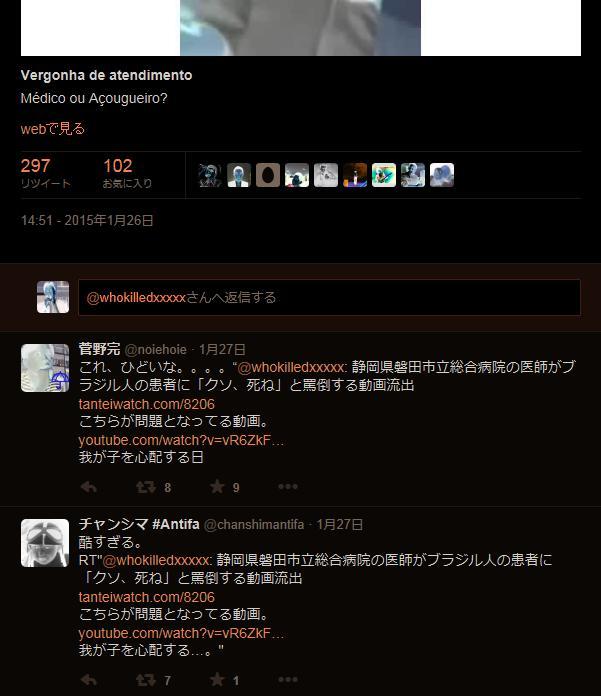Open the 14:51 - 2015年1月26日 timestamp
This screenshot has height=696, width=601.
(87, 221)
